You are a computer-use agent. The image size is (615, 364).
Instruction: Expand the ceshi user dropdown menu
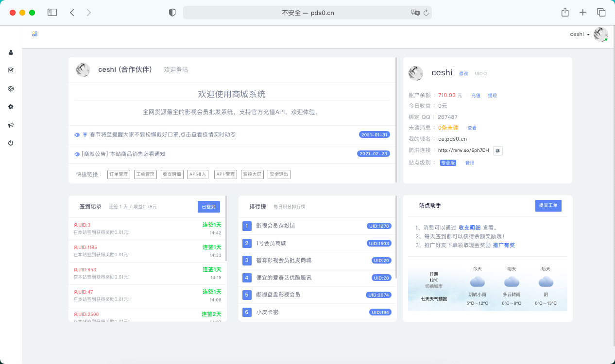click(580, 34)
